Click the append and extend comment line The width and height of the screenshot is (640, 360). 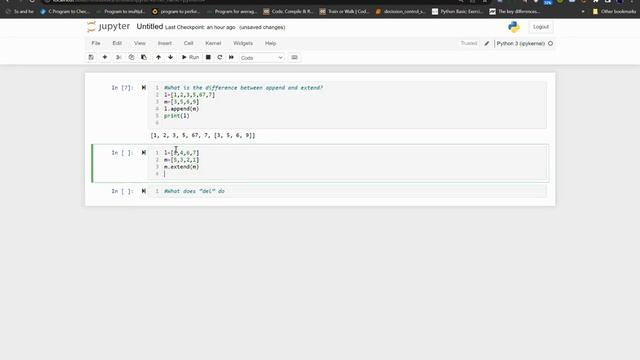[244, 88]
